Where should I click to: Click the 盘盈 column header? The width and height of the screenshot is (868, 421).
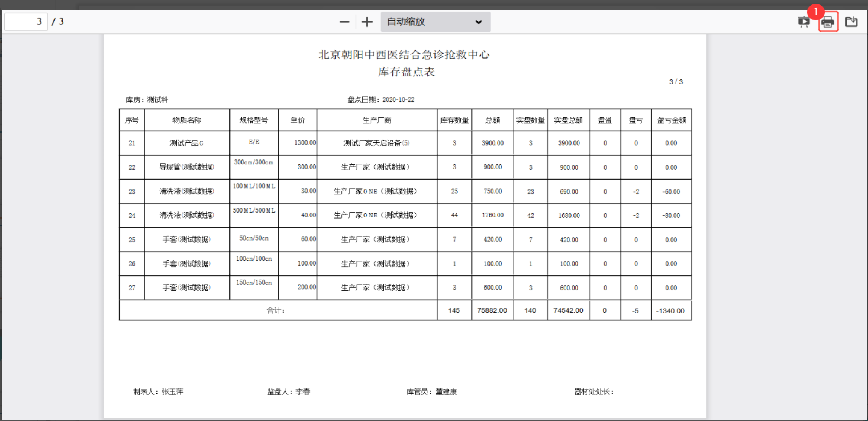[605, 120]
